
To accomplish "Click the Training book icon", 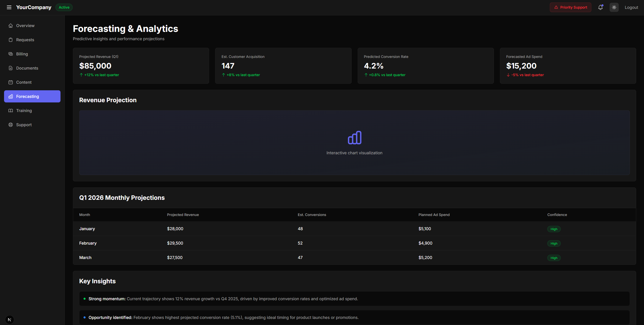I will (11, 111).
